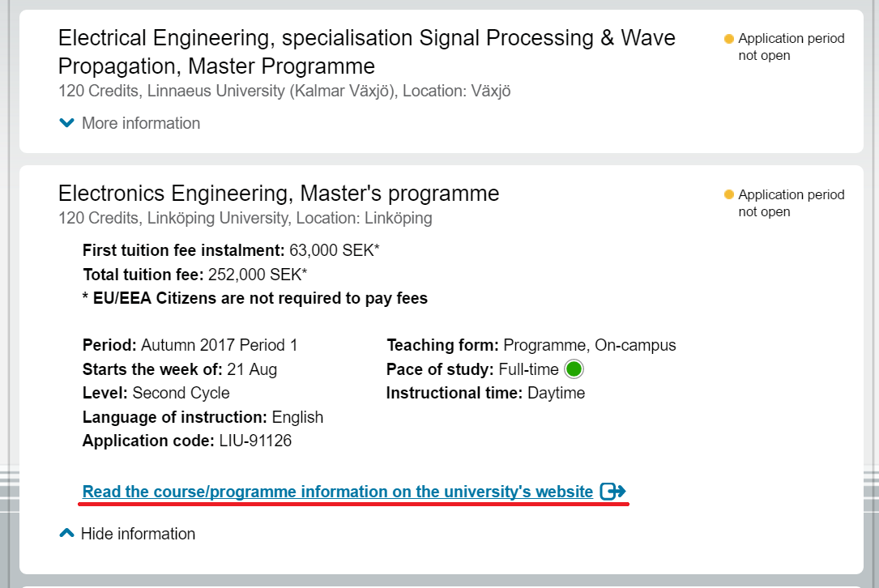This screenshot has width=879, height=588.
Task: Click the yellow status dot for Electronics Engineering
Action: pos(728,195)
